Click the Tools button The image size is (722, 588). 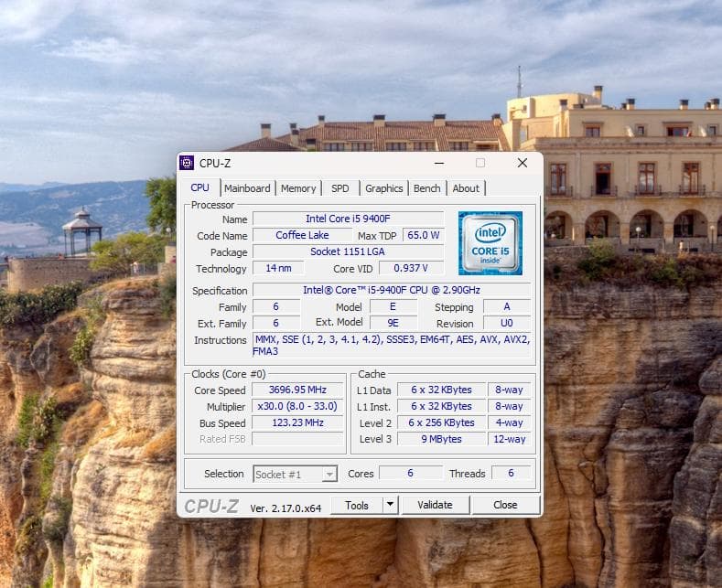356,505
